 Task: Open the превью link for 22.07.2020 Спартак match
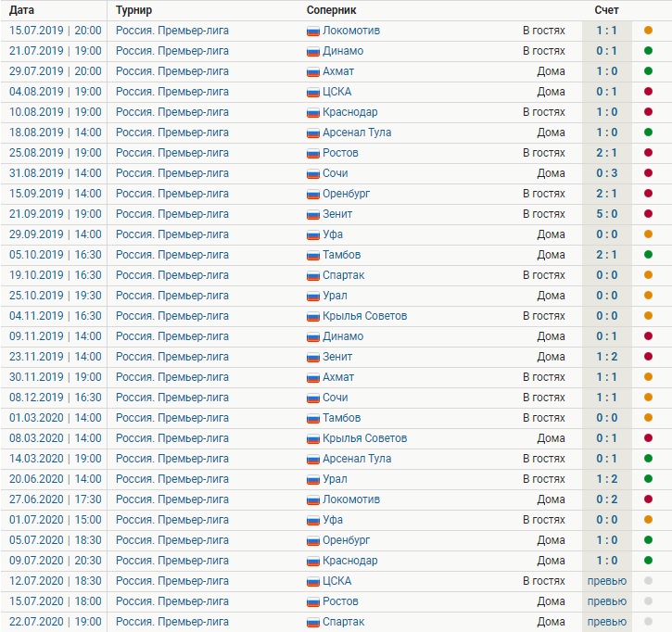click(x=607, y=622)
